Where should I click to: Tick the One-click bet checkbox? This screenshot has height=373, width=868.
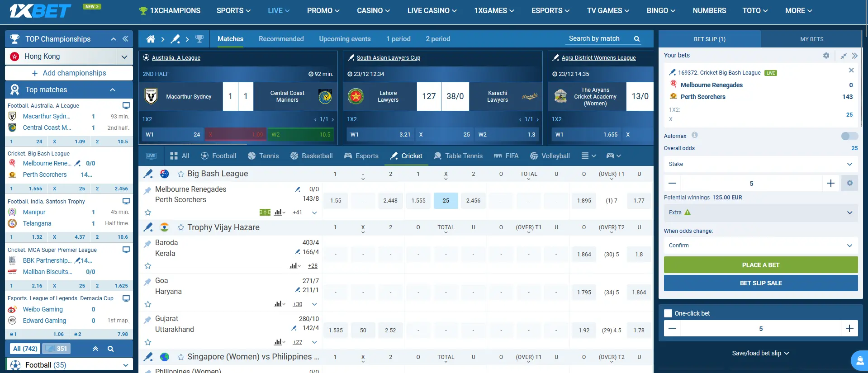coord(668,313)
